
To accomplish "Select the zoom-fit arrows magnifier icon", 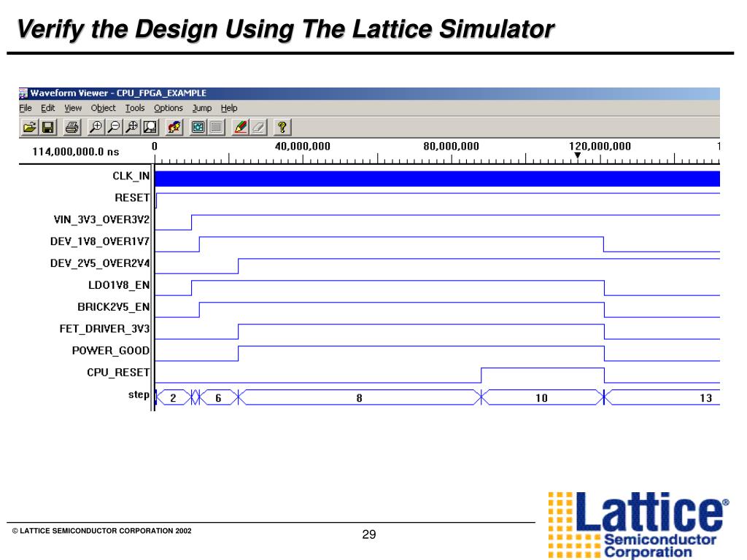I will 132,127.
